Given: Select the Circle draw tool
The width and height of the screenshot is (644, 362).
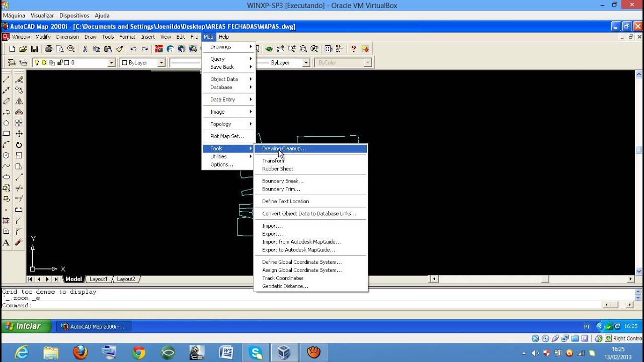Looking at the screenshot, I should 6,155.
